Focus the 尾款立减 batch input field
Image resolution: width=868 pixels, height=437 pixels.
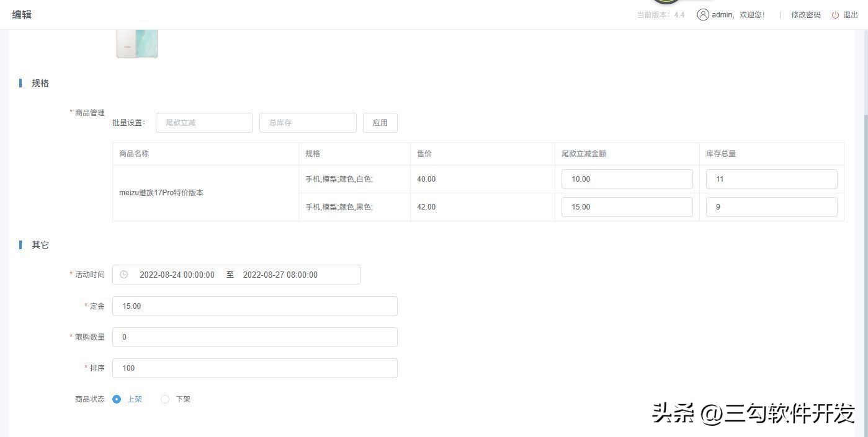pos(204,123)
